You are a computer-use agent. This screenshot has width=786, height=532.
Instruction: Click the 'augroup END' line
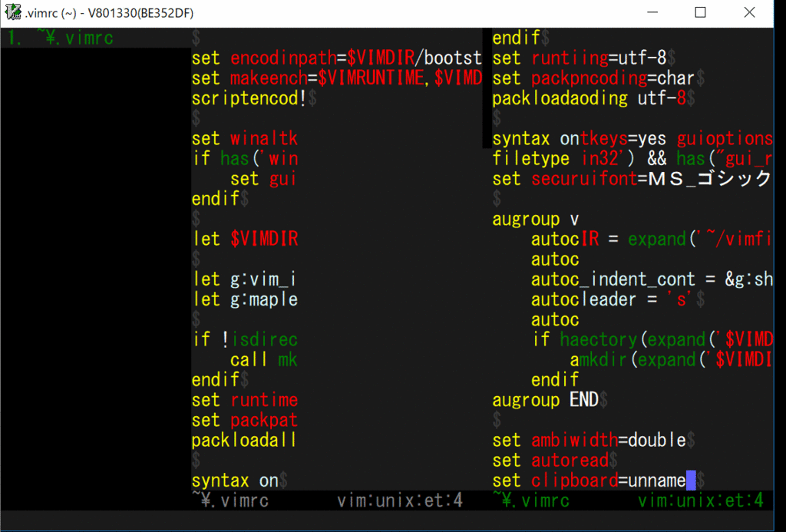point(546,400)
